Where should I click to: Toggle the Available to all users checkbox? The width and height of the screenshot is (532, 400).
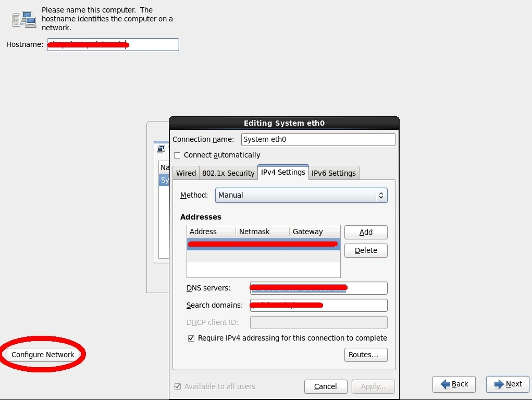[178, 386]
